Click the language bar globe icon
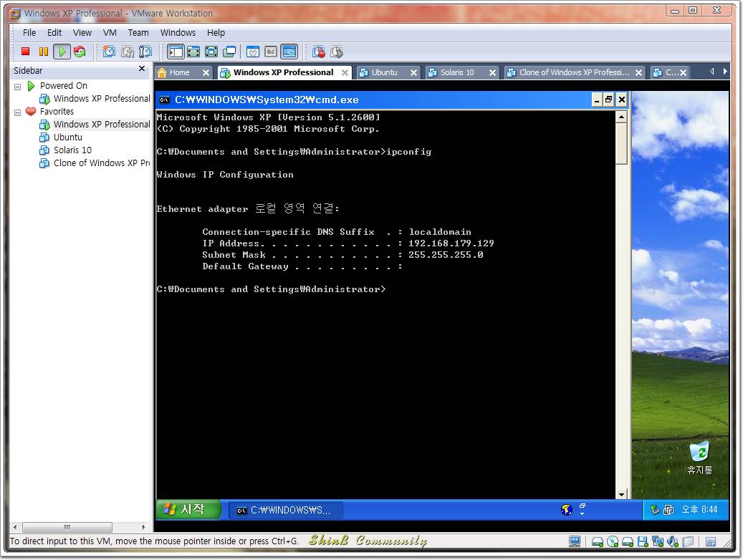Viewport: 743px width, 560px height. point(566,510)
